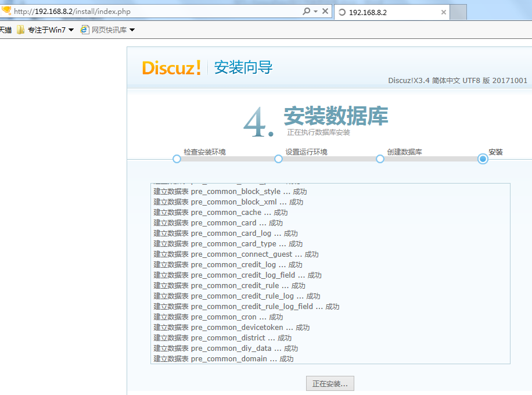Click the pre_common_credit_rule ... 成功 log line

coord(229,286)
